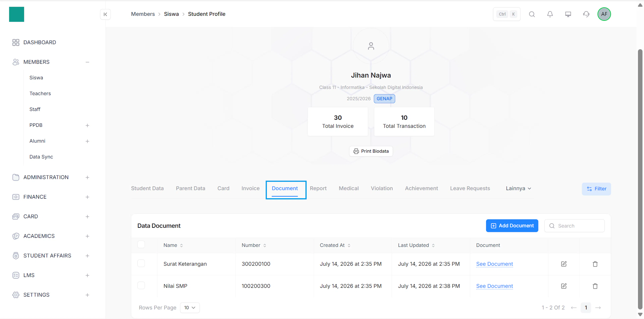Open the notifications bell
Viewport: 644px width, 319px height.
(550, 14)
